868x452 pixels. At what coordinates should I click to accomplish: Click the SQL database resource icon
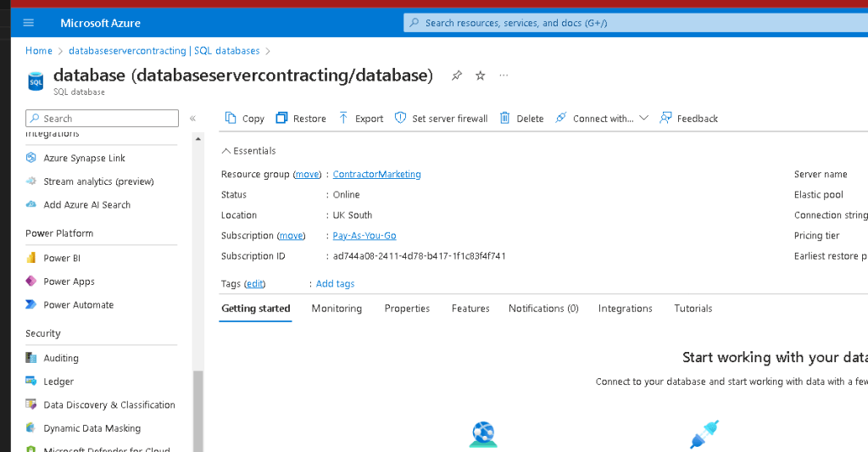[36, 81]
